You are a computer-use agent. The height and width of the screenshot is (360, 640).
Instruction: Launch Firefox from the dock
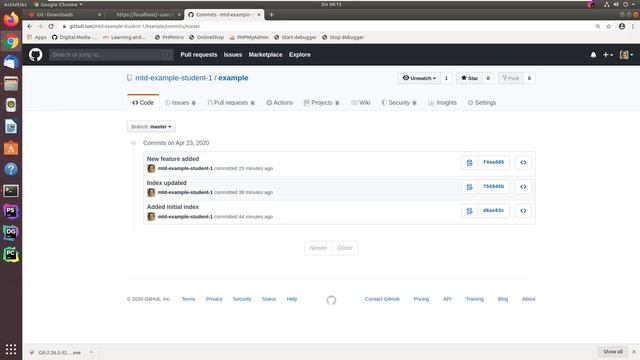pos(11,20)
